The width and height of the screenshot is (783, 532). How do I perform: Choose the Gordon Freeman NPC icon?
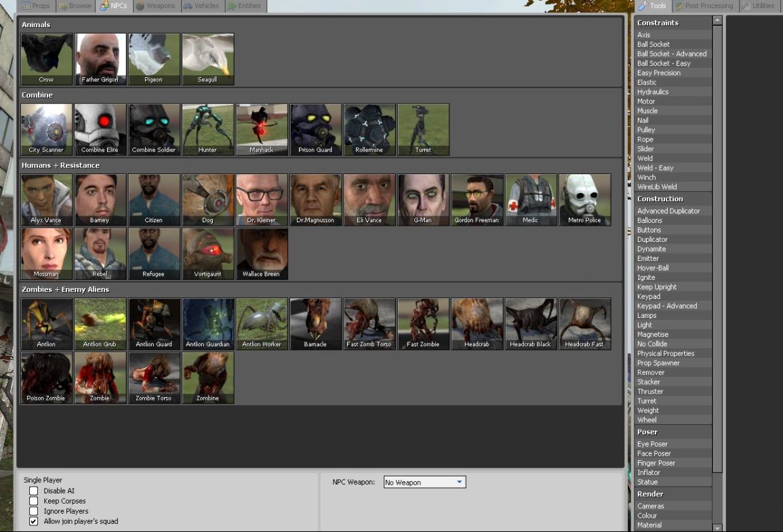(x=477, y=199)
